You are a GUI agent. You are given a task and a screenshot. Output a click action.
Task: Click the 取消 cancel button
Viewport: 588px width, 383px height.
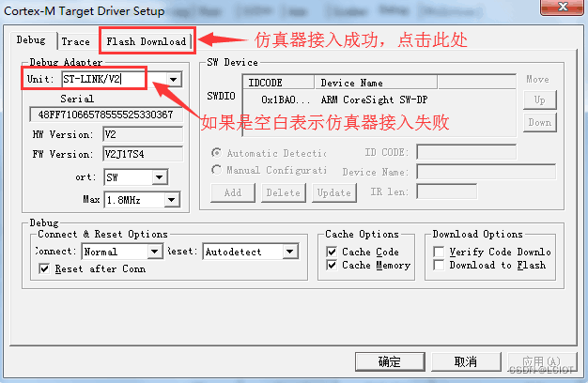point(466,361)
